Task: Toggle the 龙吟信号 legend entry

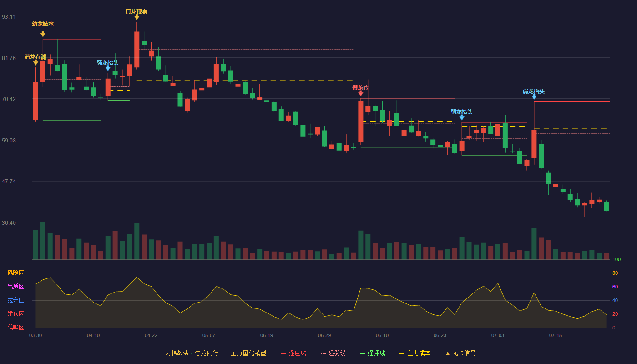Action: [460, 353]
